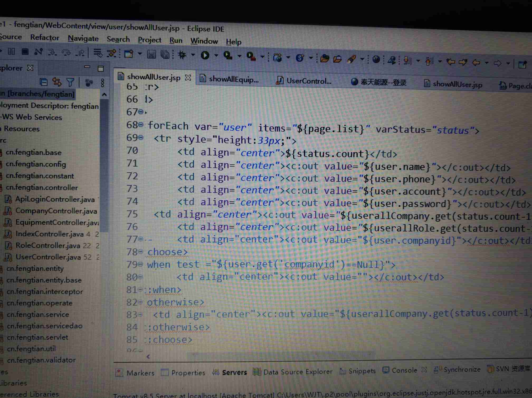Open the Debug dropdown arrow
Screen dimensions: 532x398
193,55
